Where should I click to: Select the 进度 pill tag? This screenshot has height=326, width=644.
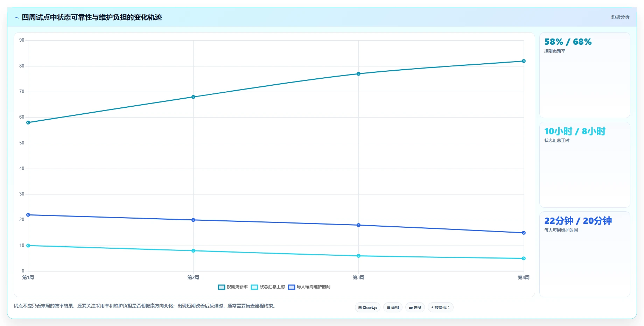(x=415, y=307)
